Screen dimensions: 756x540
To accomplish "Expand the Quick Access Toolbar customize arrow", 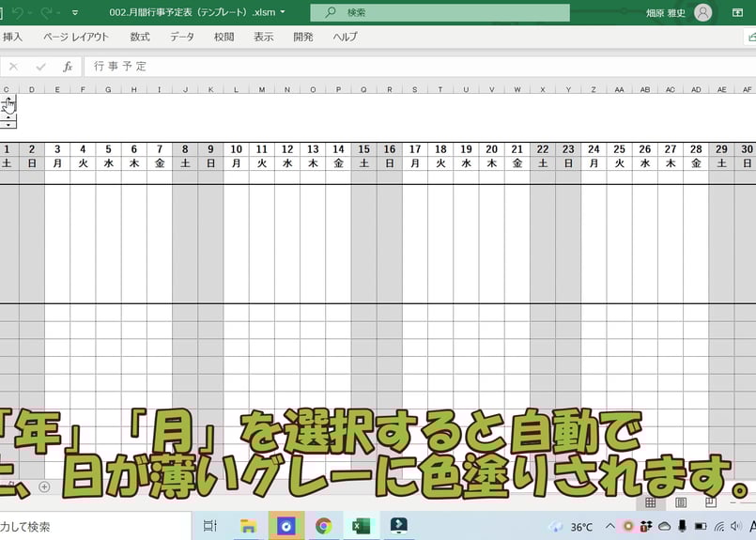I will pos(75,13).
